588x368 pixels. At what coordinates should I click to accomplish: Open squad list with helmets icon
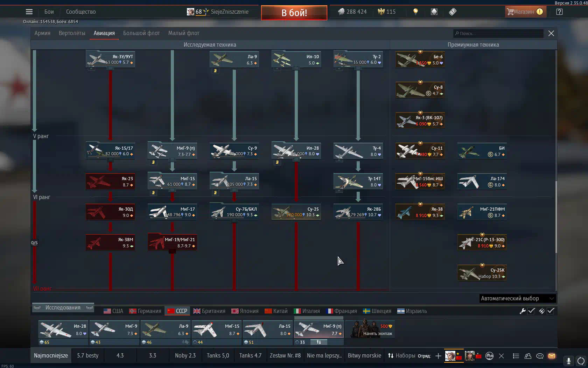coord(489,356)
